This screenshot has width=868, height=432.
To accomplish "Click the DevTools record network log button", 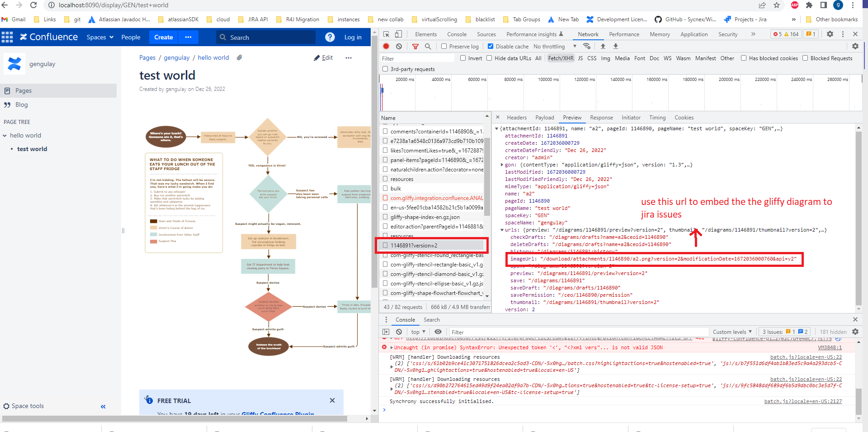I will 386,46.
